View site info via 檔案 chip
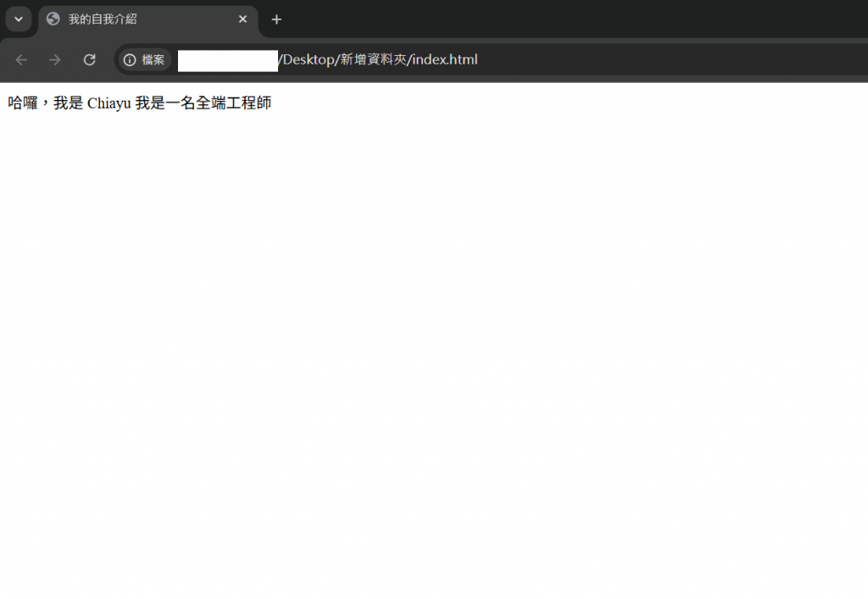This screenshot has height=599, width=868. 144,60
